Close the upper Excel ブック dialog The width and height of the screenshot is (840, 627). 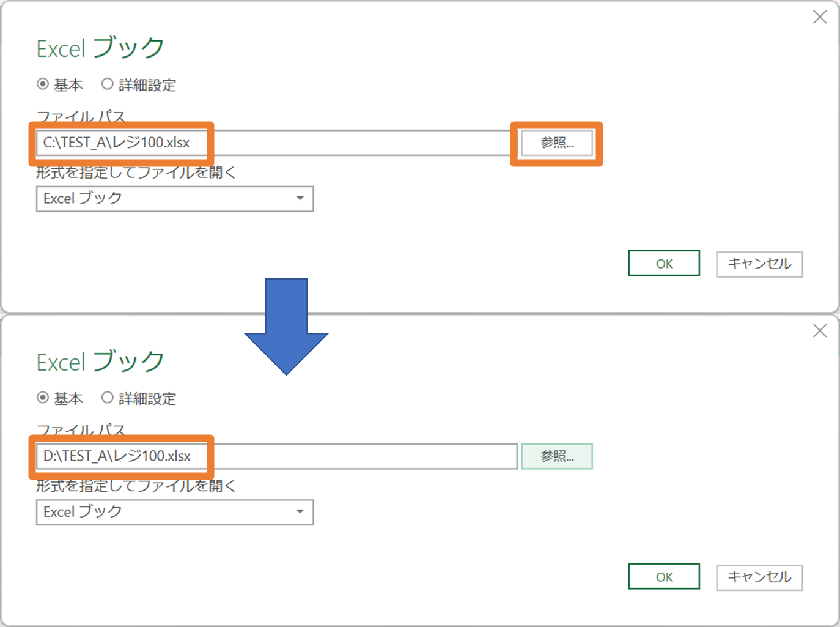point(820,17)
